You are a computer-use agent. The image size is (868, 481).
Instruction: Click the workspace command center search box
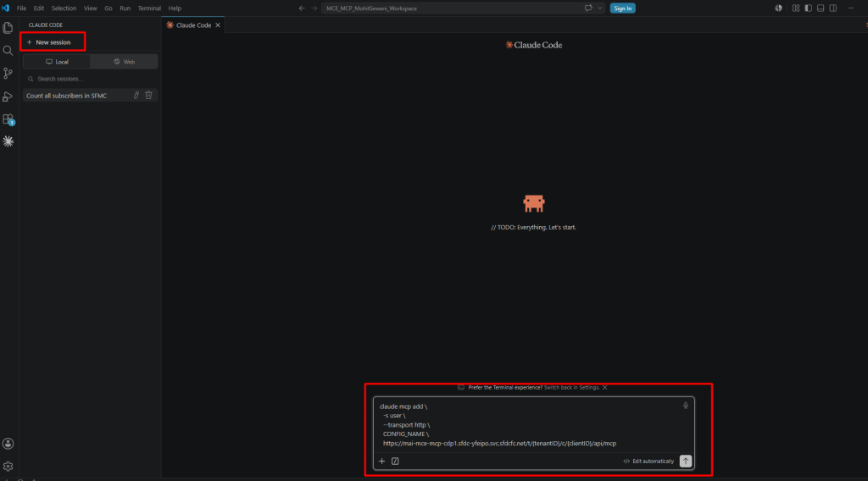pos(451,8)
